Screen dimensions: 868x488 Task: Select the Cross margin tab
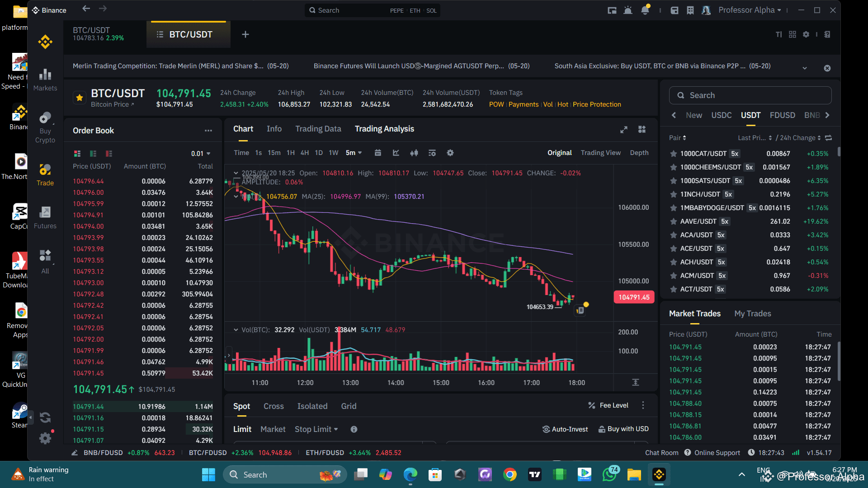tap(274, 406)
